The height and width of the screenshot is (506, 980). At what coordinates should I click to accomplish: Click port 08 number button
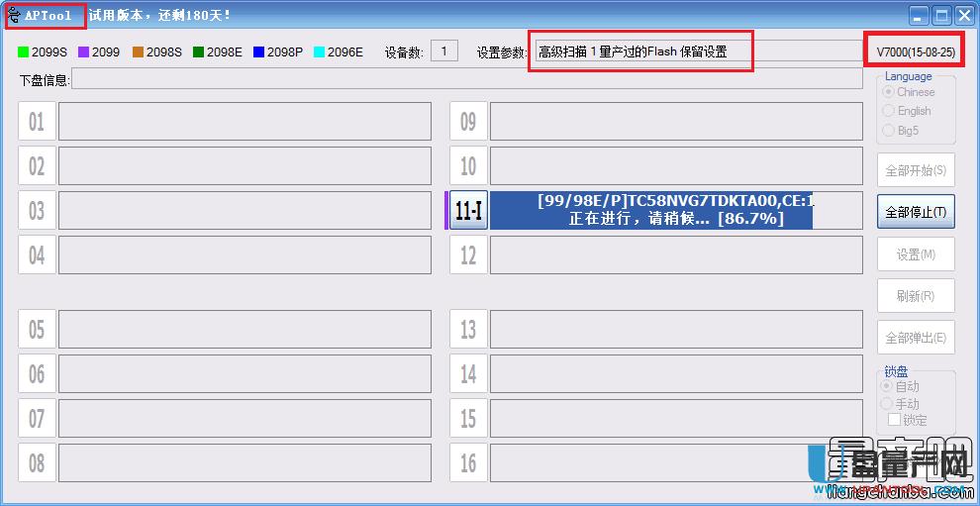pos(37,462)
